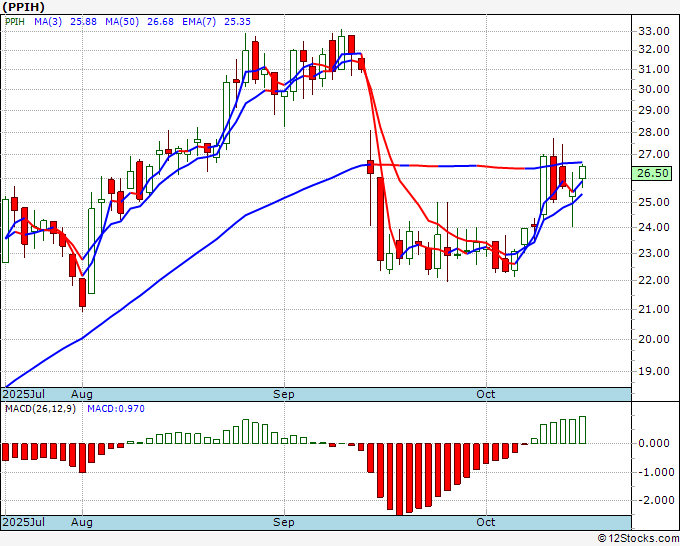This screenshot has height=546, width=680.
Task: Click Sep on the price chart date axis
Action: point(284,394)
